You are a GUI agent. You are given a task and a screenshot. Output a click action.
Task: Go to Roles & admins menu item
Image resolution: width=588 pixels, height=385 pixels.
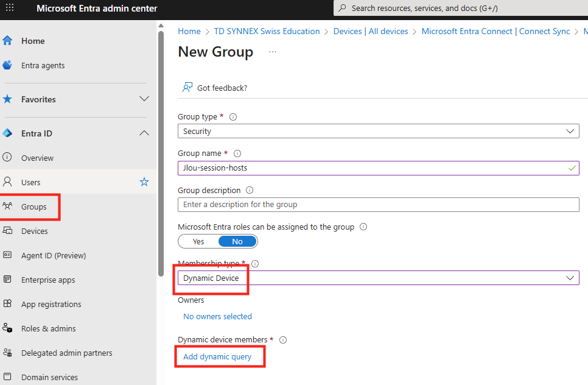48,328
